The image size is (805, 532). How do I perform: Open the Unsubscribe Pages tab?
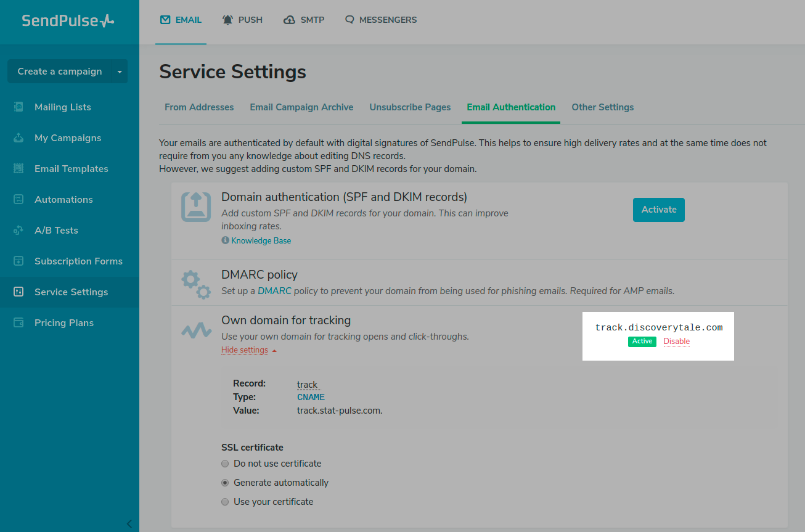410,107
